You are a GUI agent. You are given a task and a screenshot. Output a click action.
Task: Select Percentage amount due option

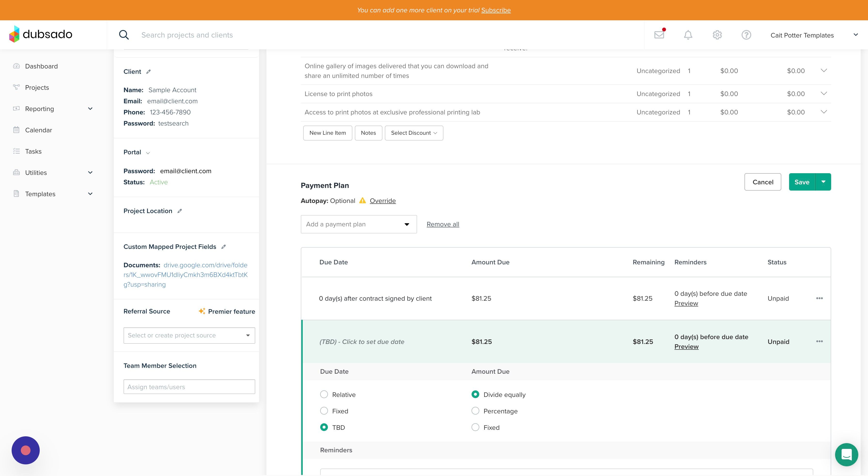(475, 411)
